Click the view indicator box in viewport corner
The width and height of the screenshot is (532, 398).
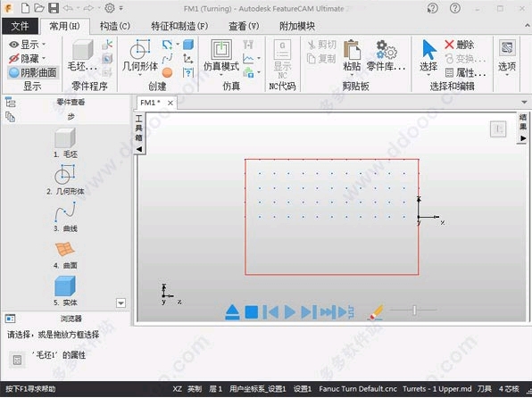pos(498,129)
